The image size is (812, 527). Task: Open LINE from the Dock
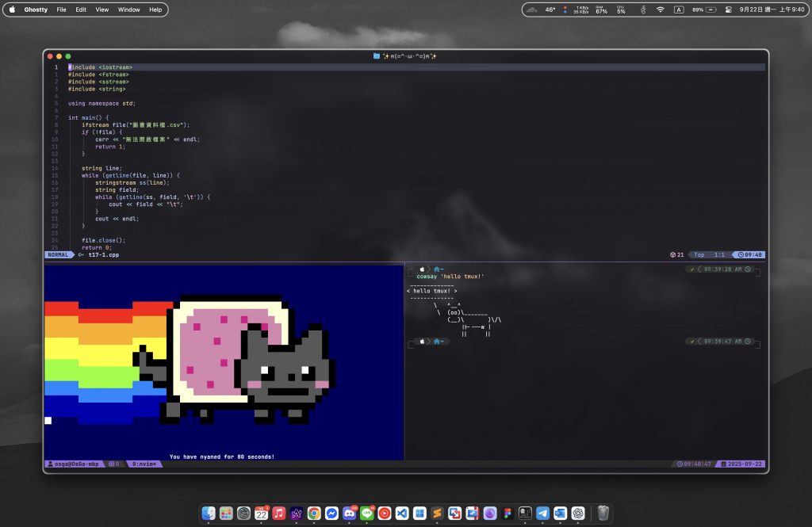click(367, 513)
